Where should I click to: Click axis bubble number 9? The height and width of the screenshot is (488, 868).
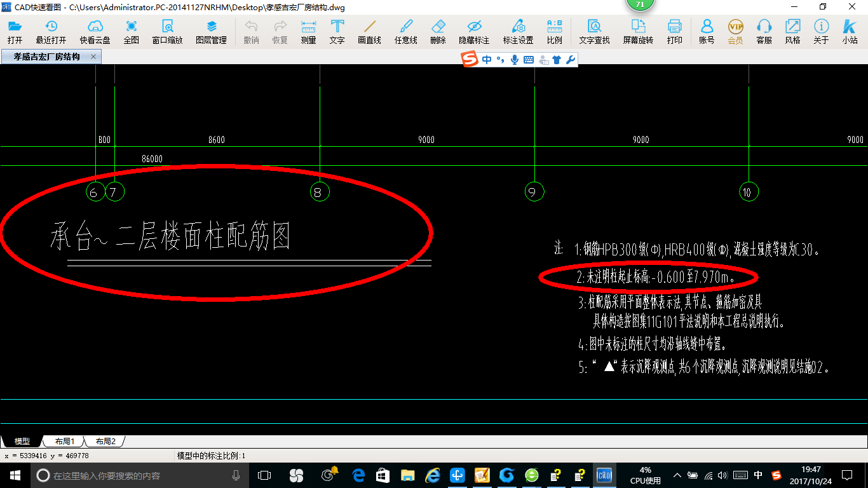click(534, 192)
